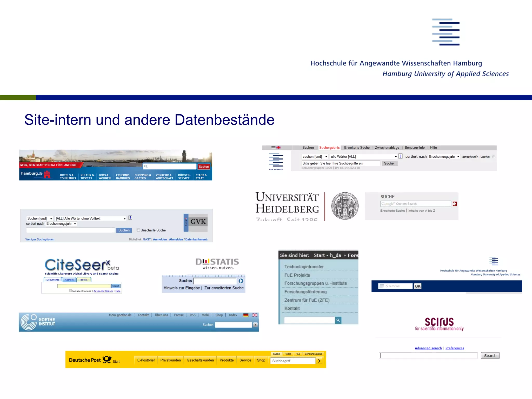Viewport: 532px width, 399px height.
Task: Select the PLZ tab on Deutsche Post
Action: (298, 354)
